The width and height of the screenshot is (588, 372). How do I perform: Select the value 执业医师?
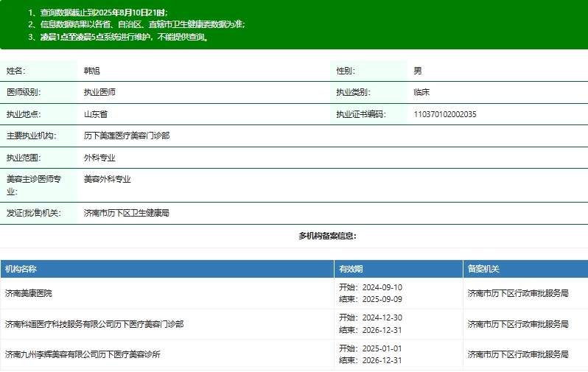pos(99,92)
